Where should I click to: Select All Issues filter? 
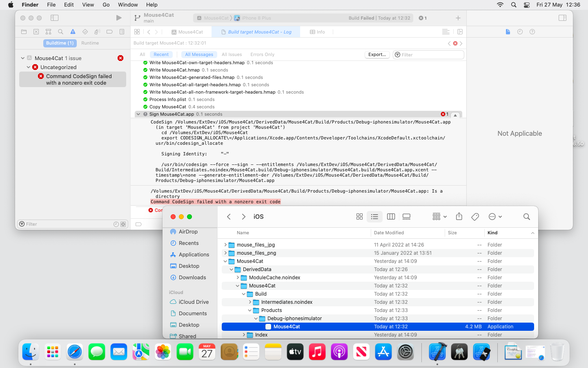coord(232,54)
